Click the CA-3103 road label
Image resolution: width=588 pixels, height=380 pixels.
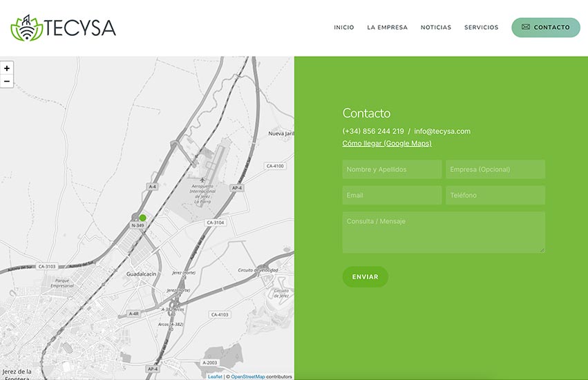click(47, 266)
